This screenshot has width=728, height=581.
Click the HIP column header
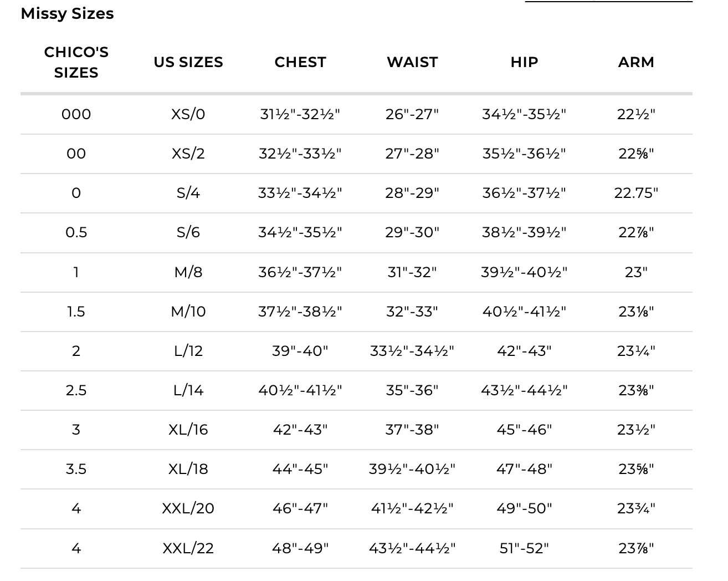pos(524,62)
